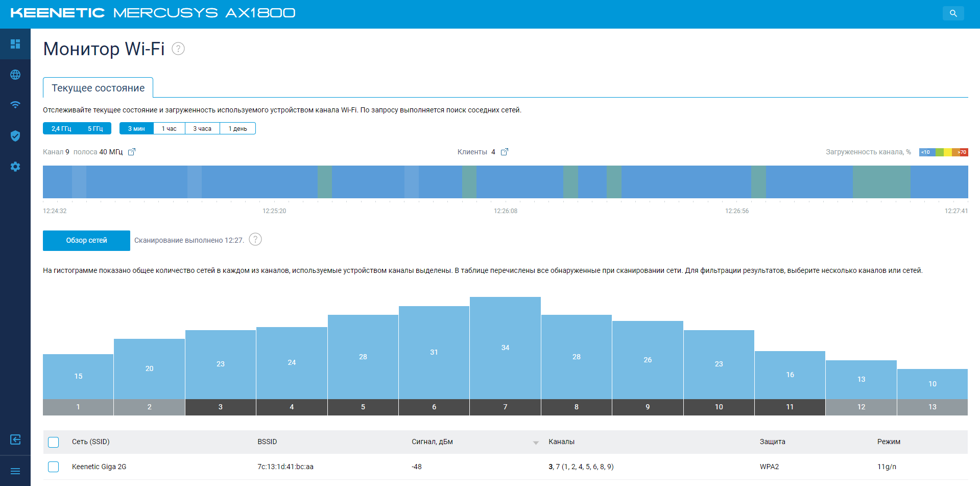Select the 1 час time range
The width and height of the screenshot is (980, 486).
[169, 128]
